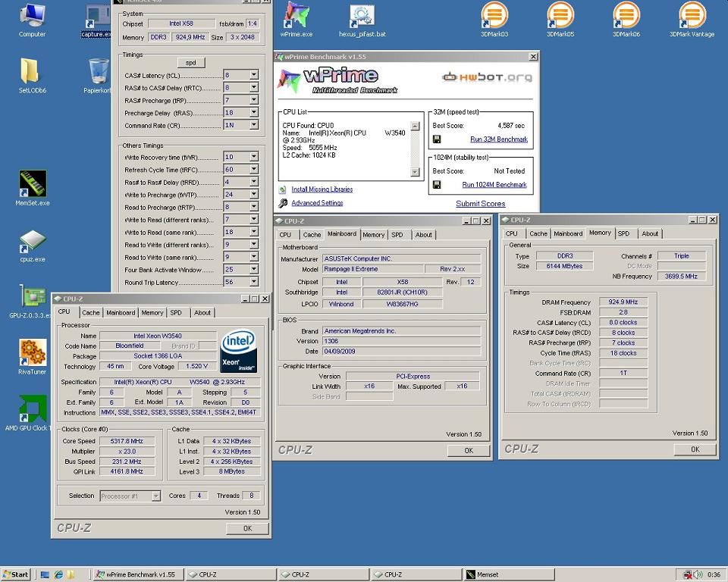Open 3DMark05 desktop shortcut
728x582 pixels.
pyautogui.click(x=560, y=19)
